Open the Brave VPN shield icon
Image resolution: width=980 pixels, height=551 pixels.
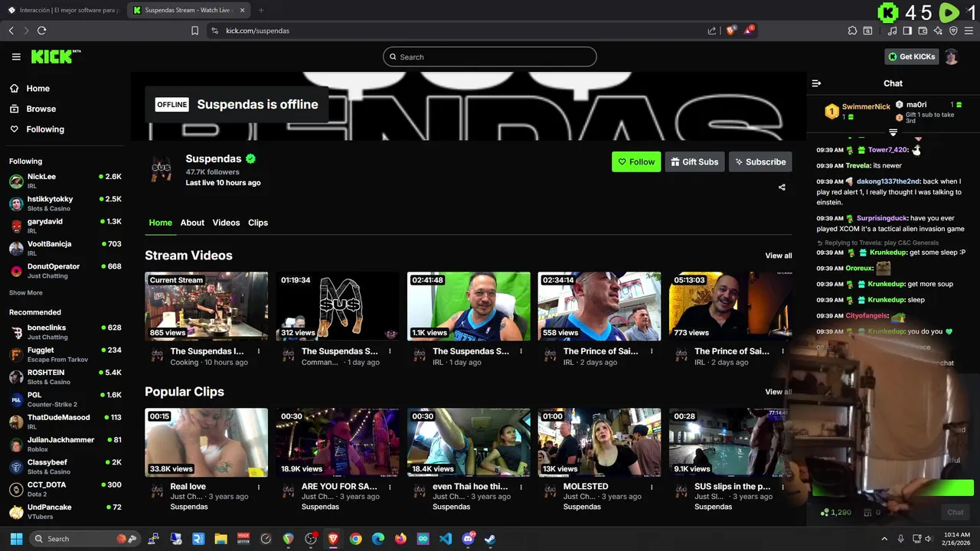(x=953, y=31)
